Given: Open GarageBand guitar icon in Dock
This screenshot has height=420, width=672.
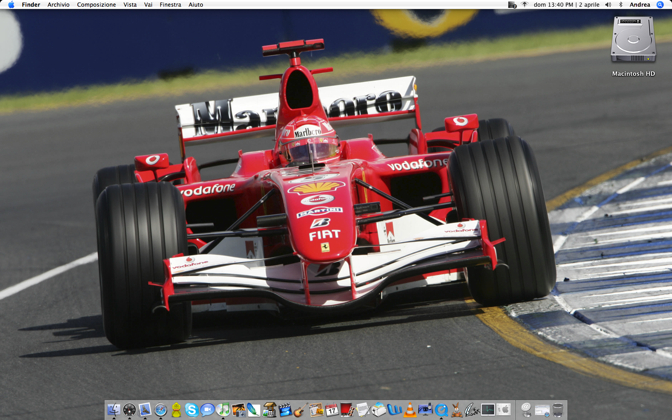Looking at the screenshot, I should click(x=300, y=410).
